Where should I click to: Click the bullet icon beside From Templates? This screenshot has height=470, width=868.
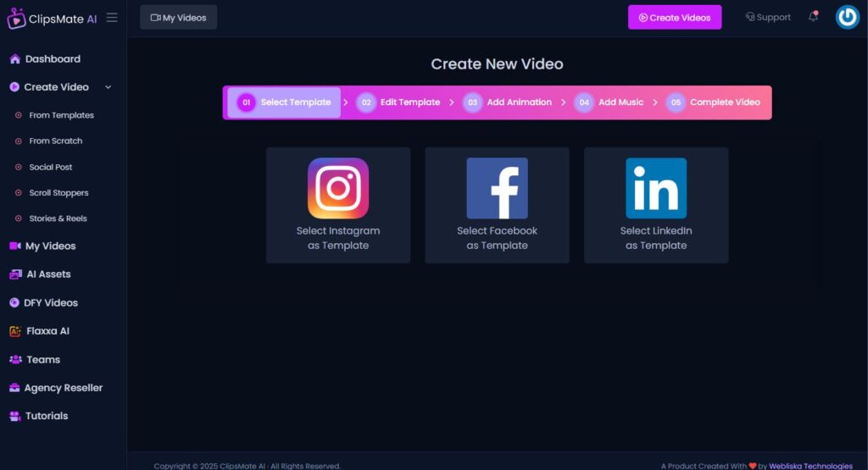click(19, 115)
